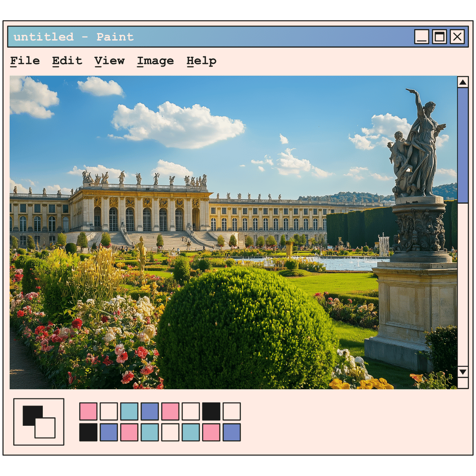Screen dimensions: 476x476
Task: Pick the teal swatch in the top palette row
Action: pyautogui.click(x=129, y=411)
